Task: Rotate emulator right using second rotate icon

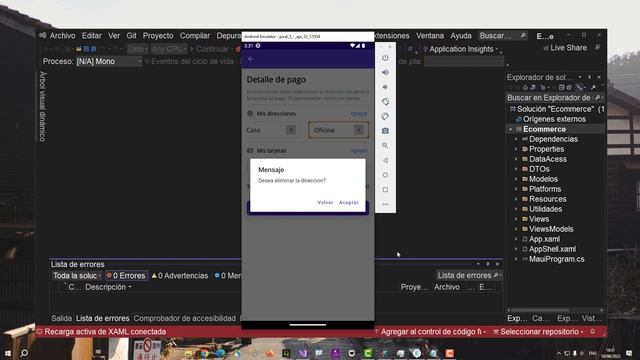Action: pos(385,116)
